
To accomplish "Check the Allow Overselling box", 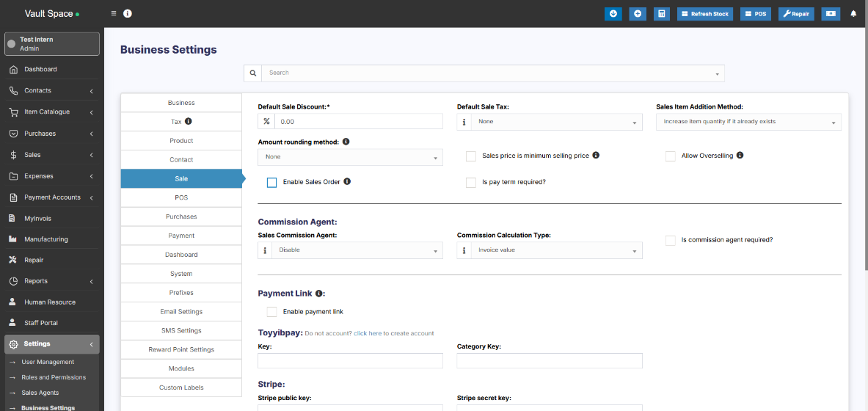I will (x=670, y=156).
